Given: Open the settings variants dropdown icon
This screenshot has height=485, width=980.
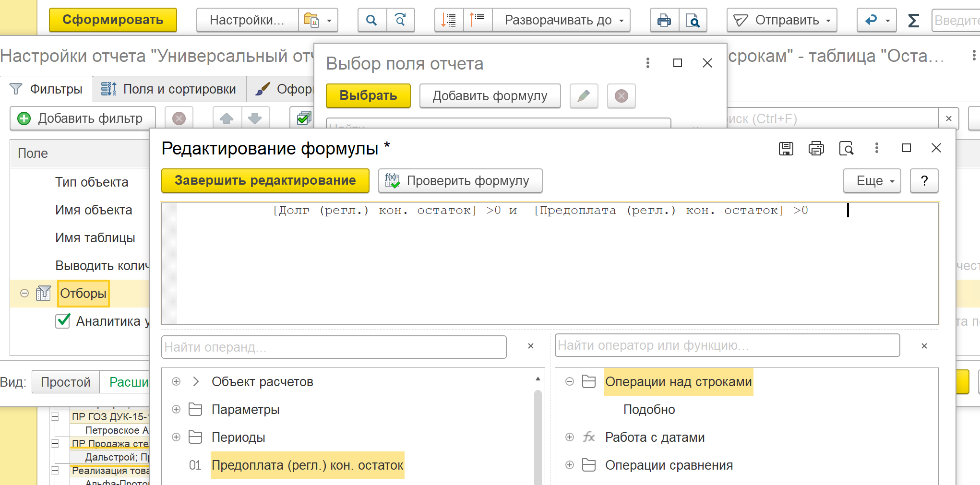Looking at the screenshot, I should coord(318,20).
